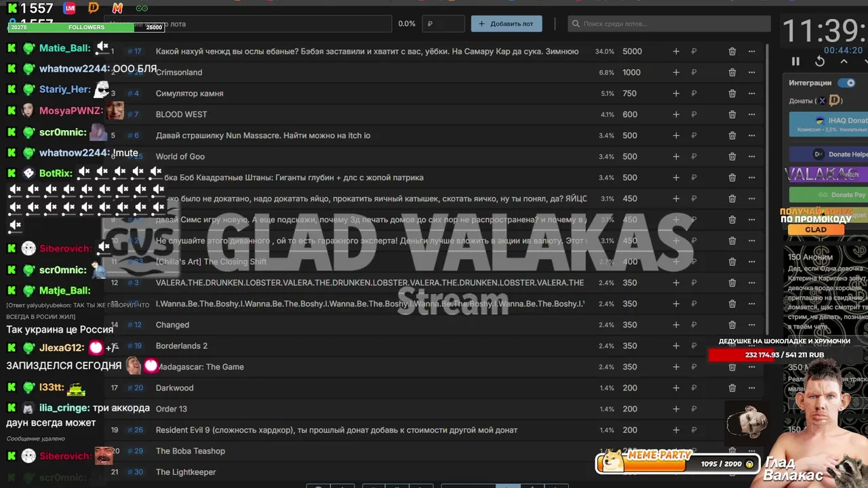
Task: Click the search magnifier icon in lot search
Action: point(576,24)
